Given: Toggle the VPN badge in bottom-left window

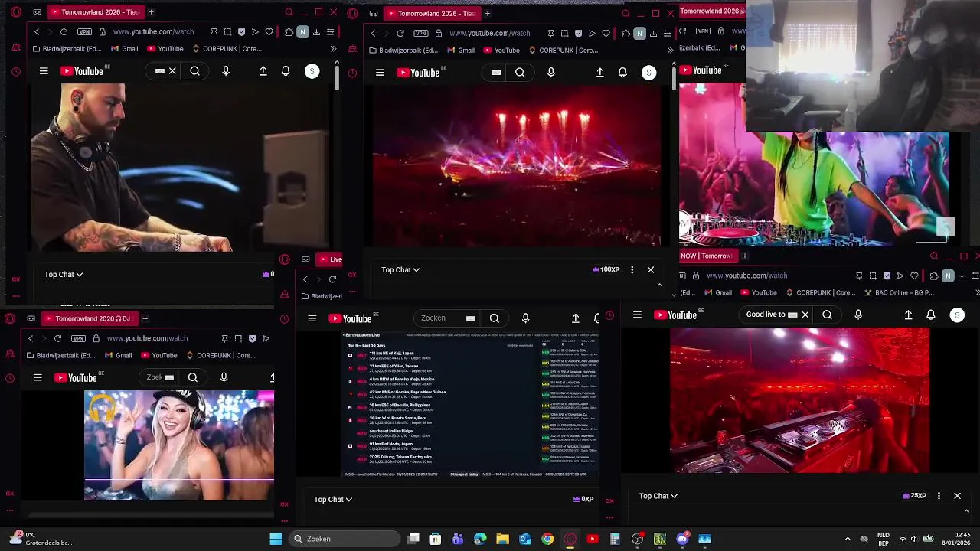Looking at the screenshot, I should [78, 338].
